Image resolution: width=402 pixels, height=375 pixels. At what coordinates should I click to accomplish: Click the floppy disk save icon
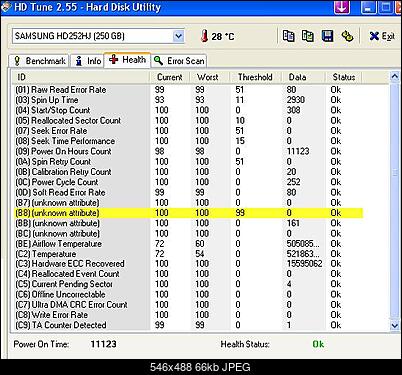tap(327, 36)
